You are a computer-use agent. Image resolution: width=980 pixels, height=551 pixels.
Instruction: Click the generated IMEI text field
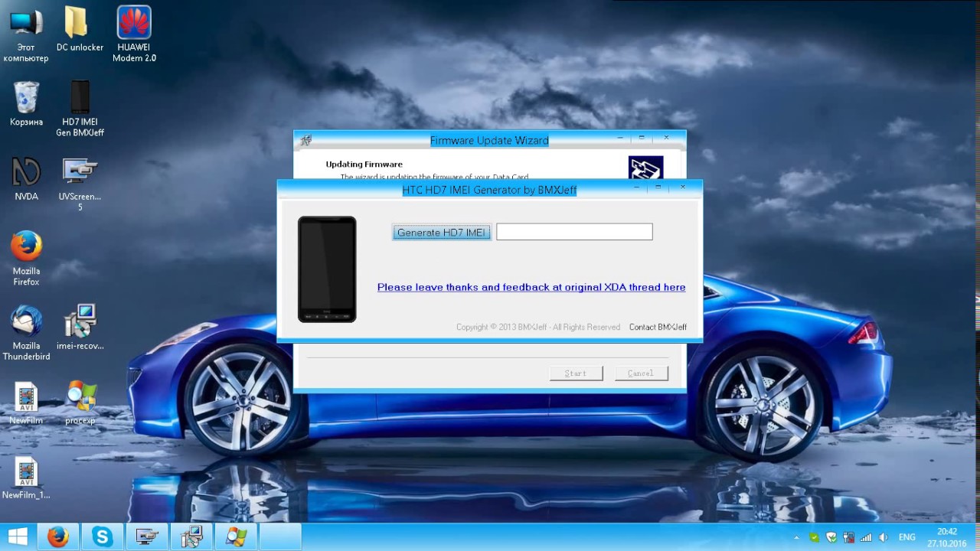(x=574, y=232)
